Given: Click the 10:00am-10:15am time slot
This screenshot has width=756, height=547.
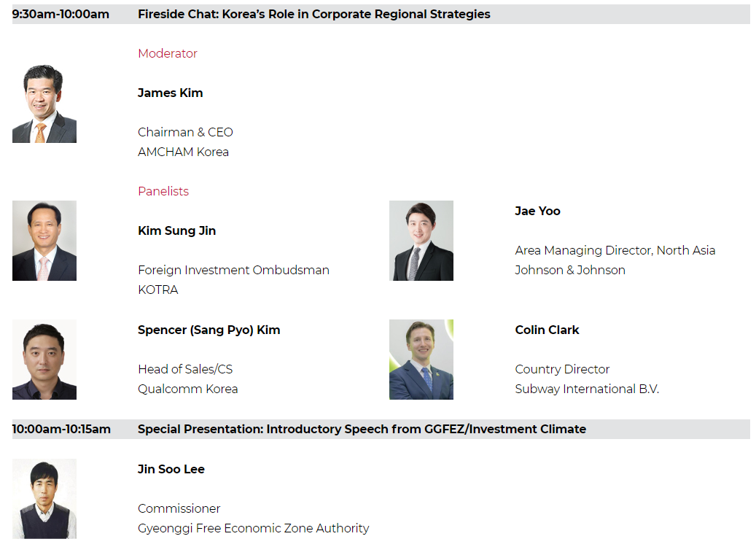Looking at the screenshot, I should point(61,429).
